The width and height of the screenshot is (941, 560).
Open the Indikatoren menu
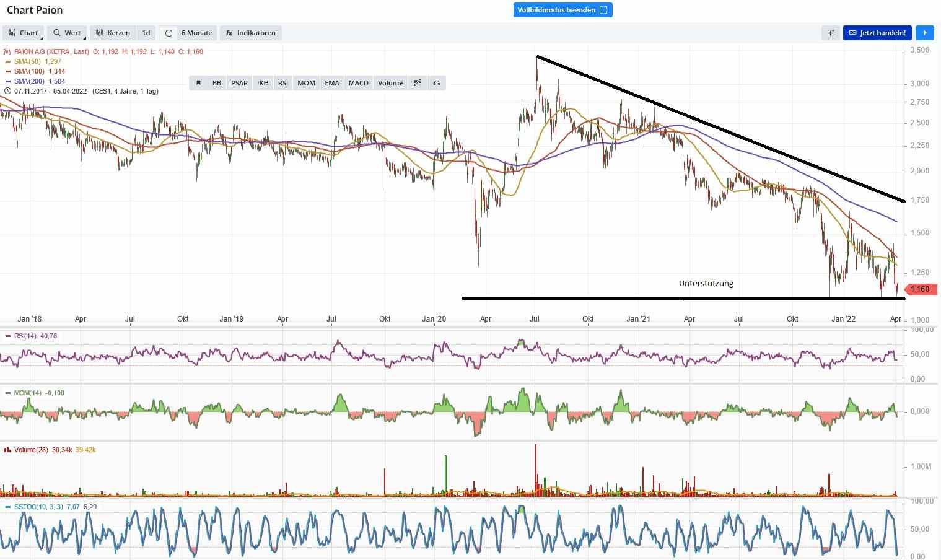[251, 33]
